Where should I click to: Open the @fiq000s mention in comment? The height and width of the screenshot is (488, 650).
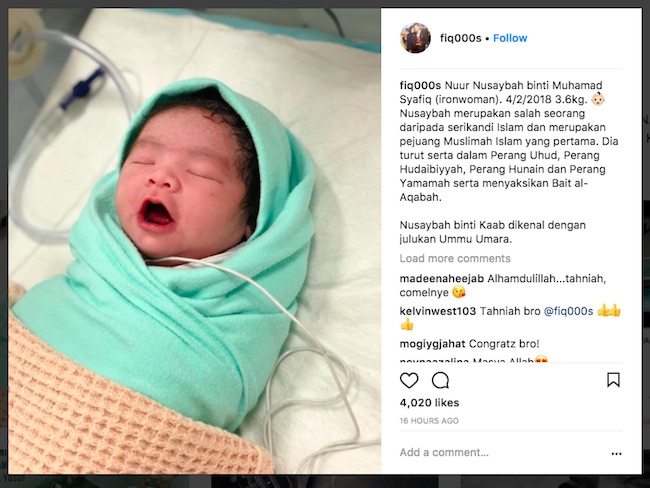tap(568, 311)
